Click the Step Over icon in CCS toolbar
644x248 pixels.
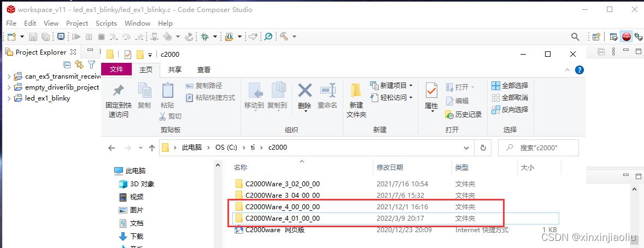click(x=127, y=37)
